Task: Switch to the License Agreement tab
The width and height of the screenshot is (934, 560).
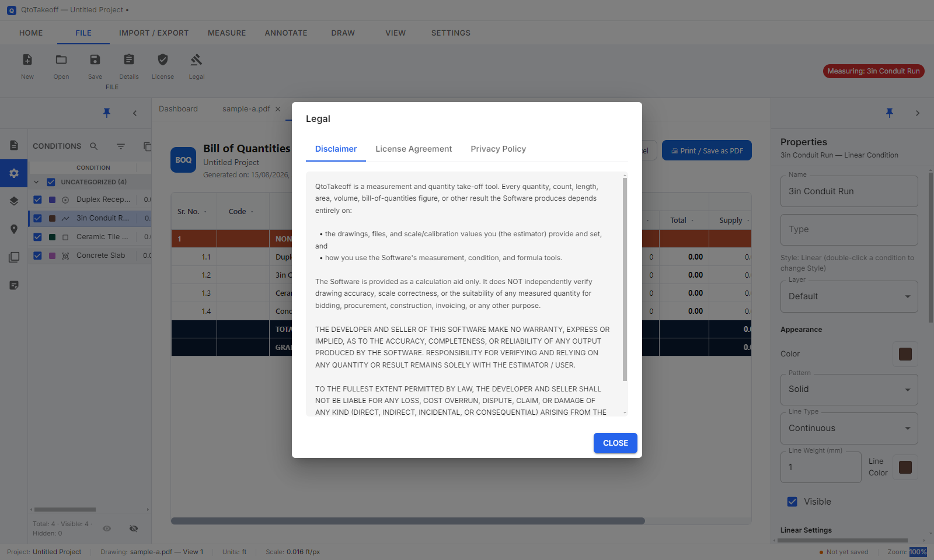Action: pos(414,149)
